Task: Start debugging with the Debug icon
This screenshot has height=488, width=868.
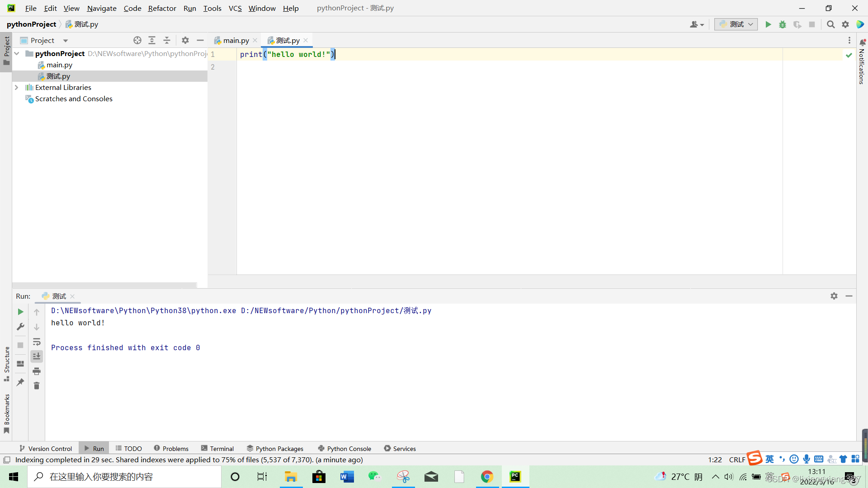Action: 783,24
